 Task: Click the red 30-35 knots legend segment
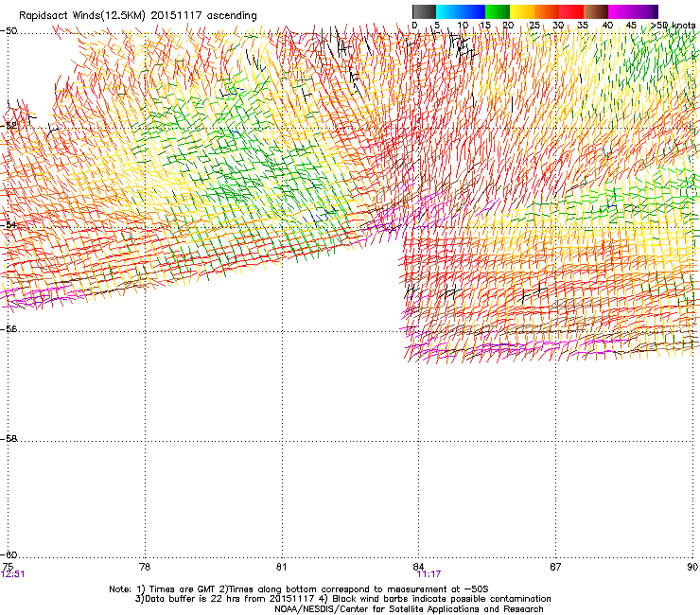[x=571, y=11]
